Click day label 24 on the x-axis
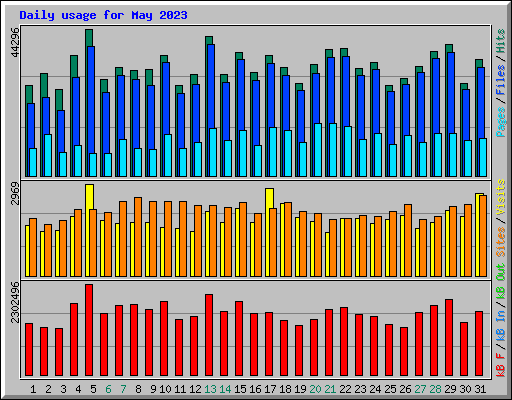Viewport: 512px width, 400px height. pyautogui.click(x=375, y=389)
